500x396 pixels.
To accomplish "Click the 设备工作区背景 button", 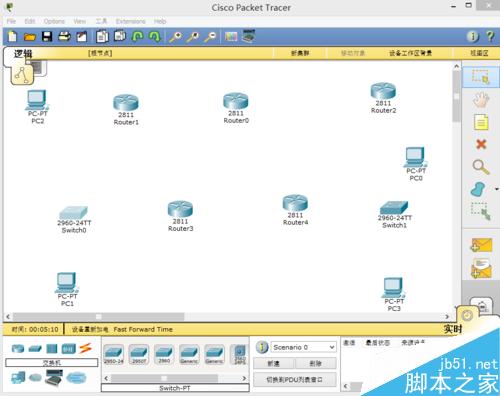I will 410,53.
